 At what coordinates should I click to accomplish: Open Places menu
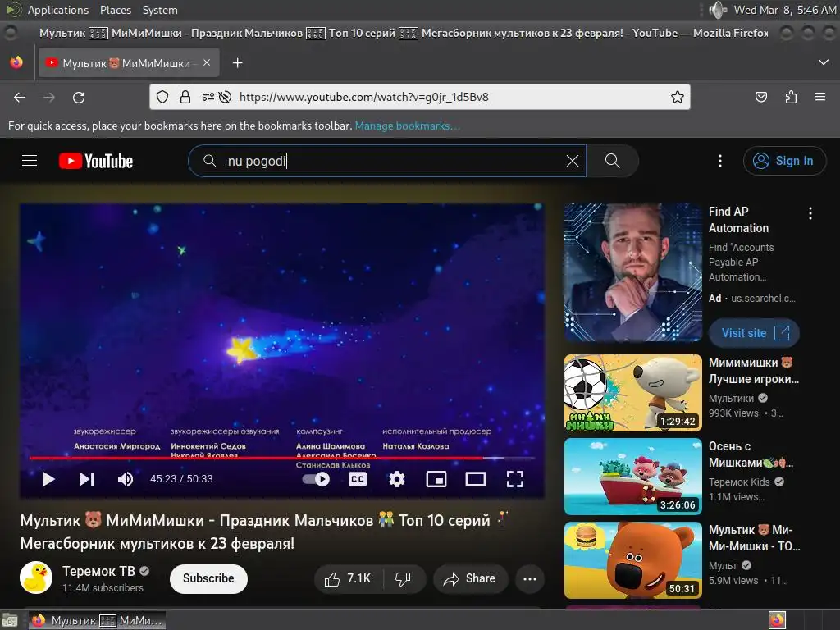[115, 10]
